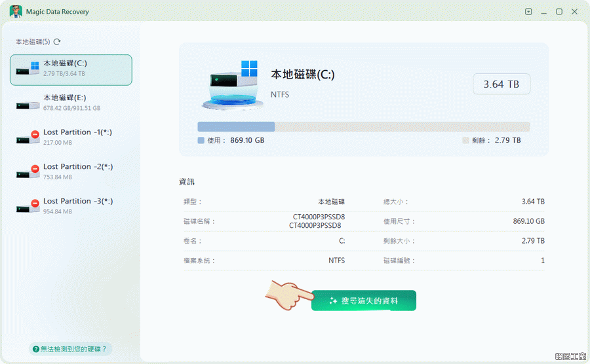Select 本地磁碟(E:) in the disk list
This screenshot has width=590, height=364.
(x=71, y=102)
